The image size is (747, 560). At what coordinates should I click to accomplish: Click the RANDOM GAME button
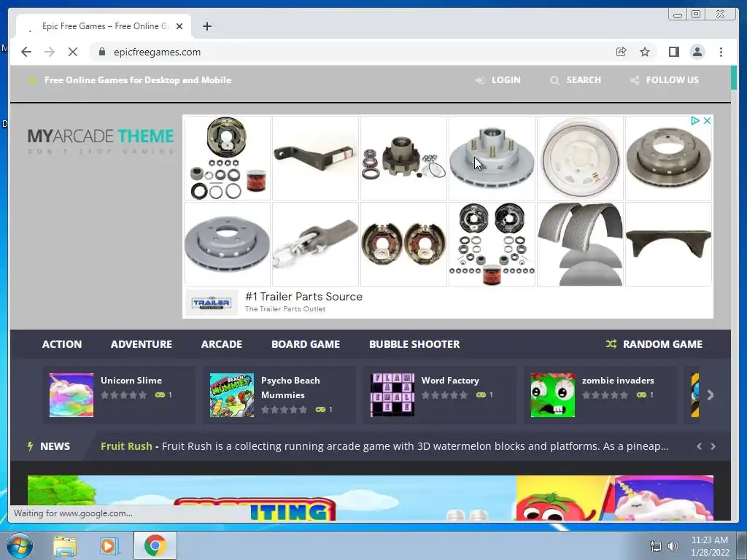tap(654, 344)
